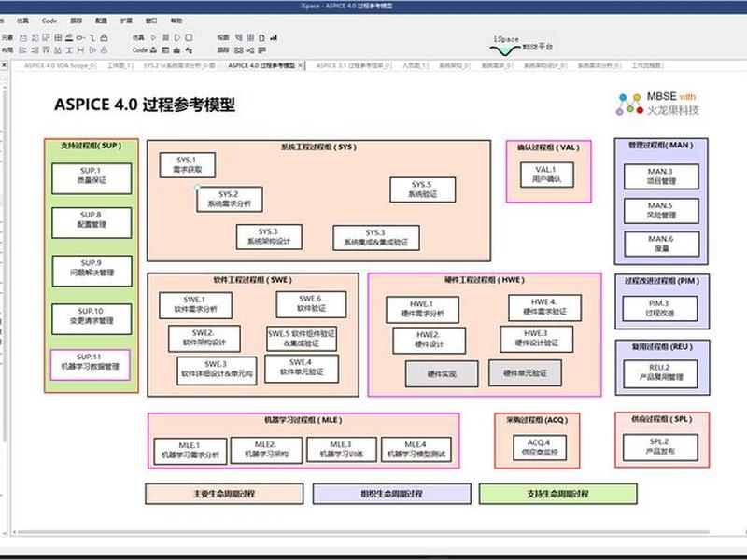The image size is (747, 560).
Task: Select the ACQ.4 供应商监控 block
Action: click(x=540, y=448)
